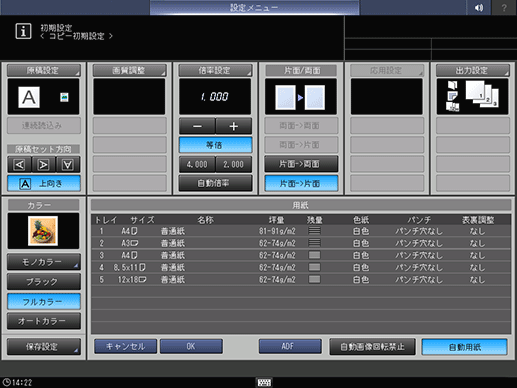Click キャンセル cancel button
This screenshot has width=517, height=388.
pyautogui.click(x=126, y=347)
